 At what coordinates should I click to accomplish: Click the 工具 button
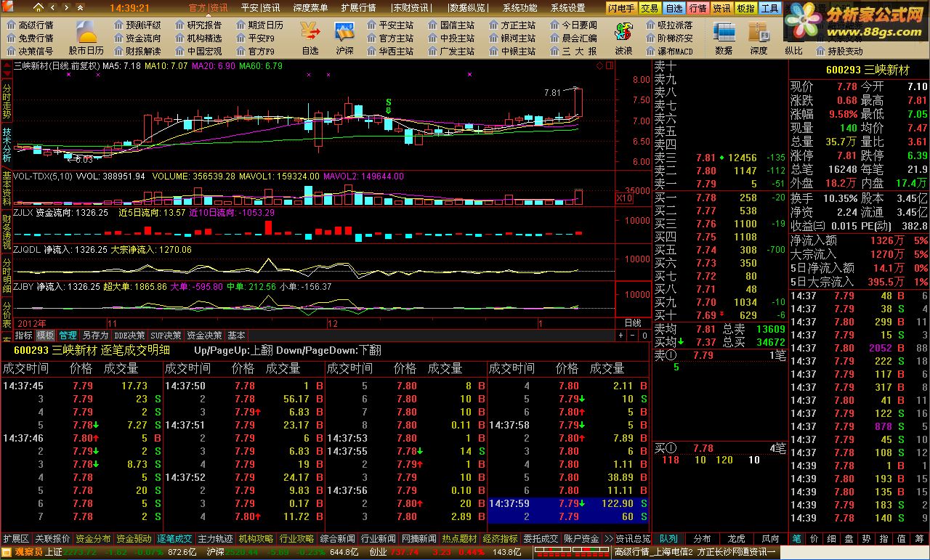click(769, 8)
